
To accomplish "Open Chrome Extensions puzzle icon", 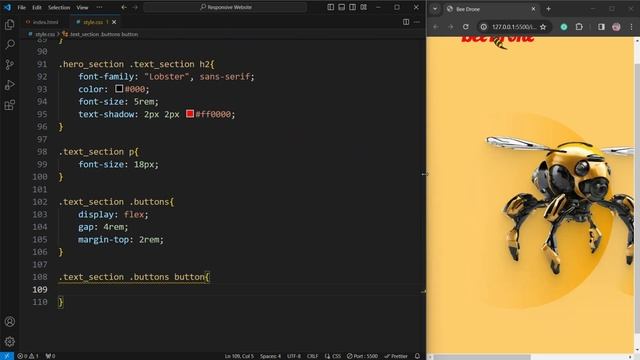I will [x=579, y=27].
